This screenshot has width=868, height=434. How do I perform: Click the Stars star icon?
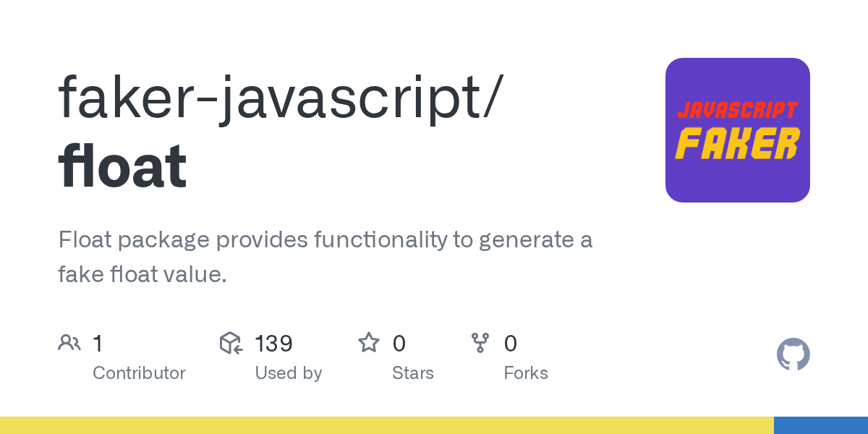[369, 343]
